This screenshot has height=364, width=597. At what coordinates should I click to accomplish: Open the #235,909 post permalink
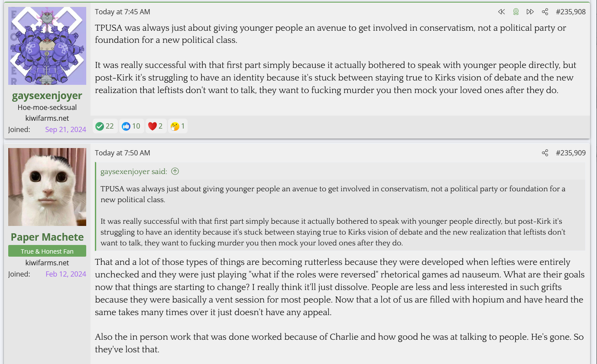[x=571, y=153]
